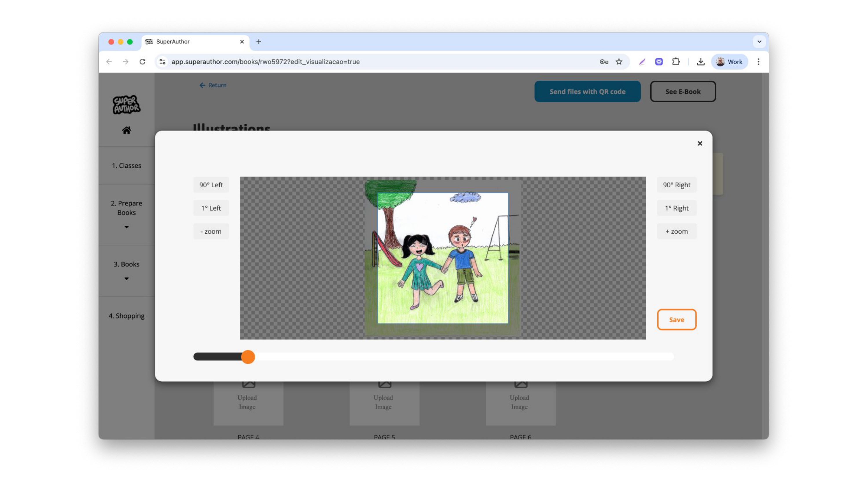This screenshot has height=488, width=868.
Task: Open 3. Books section
Action: [x=126, y=264]
